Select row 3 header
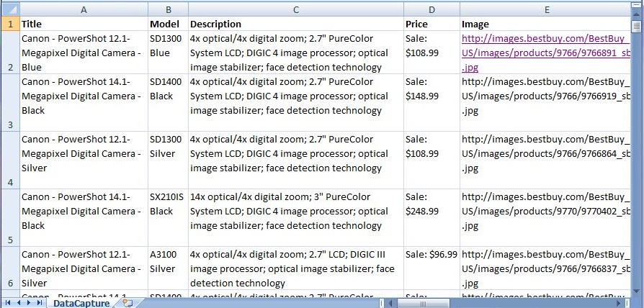Image resolution: width=644 pixels, height=308 pixels. (x=9, y=103)
